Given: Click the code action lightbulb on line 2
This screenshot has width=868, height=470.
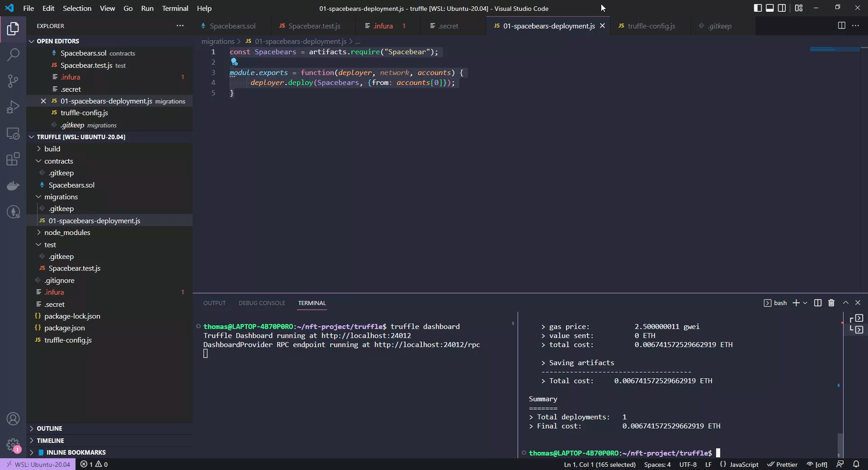Looking at the screenshot, I should click(234, 62).
